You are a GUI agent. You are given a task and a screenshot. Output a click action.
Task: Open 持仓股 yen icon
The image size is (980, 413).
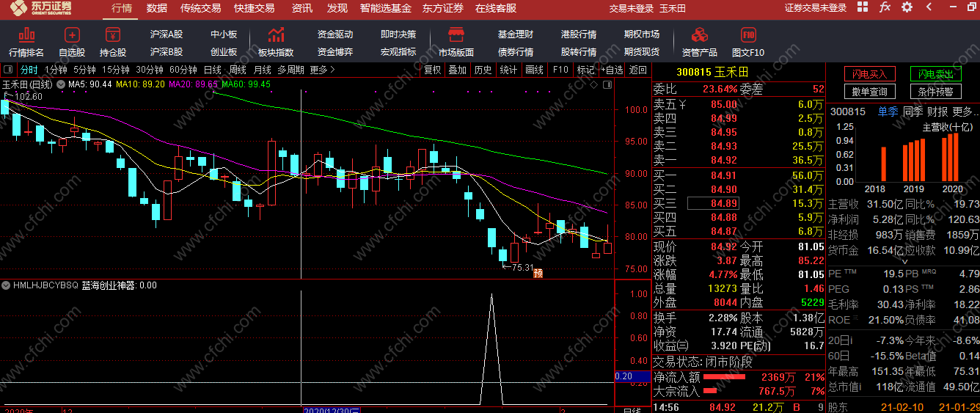112,34
